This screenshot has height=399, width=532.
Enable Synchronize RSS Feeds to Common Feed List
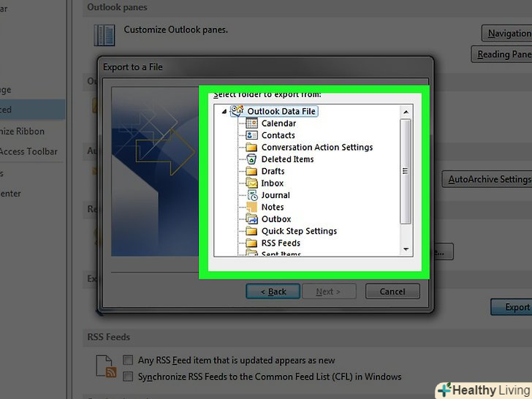pyautogui.click(x=128, y=376)
